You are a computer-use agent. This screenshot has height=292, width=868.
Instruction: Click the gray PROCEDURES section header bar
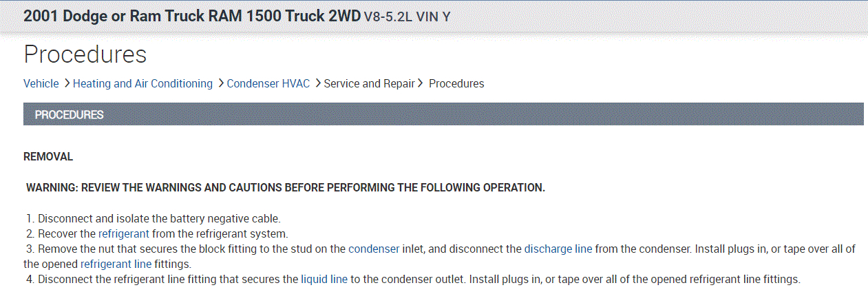443,114
